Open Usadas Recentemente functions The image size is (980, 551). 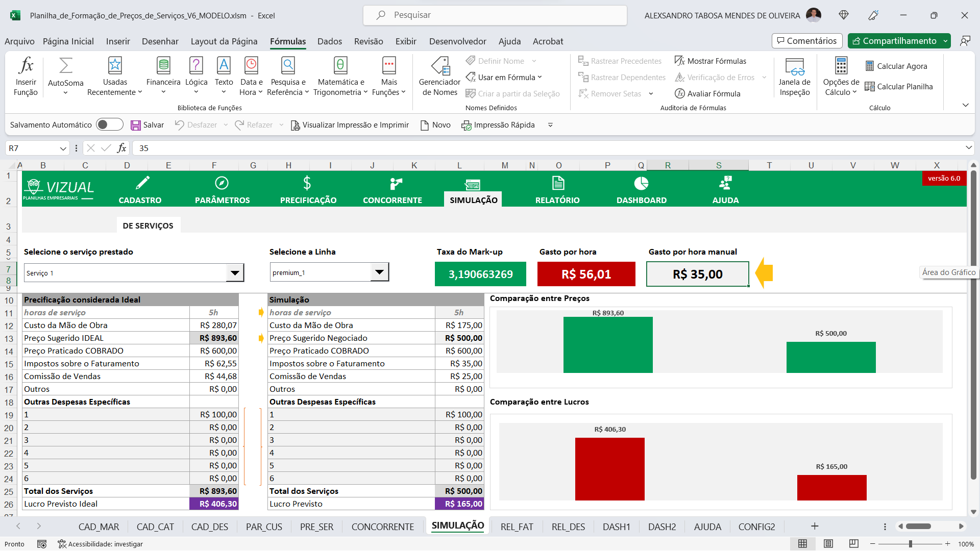click(x=115, y=76)
